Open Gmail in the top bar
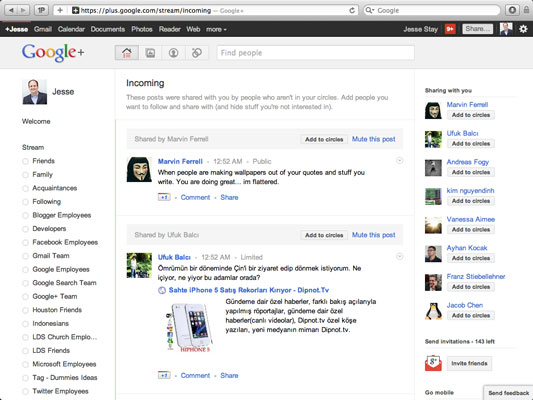 tap(43, 29)
